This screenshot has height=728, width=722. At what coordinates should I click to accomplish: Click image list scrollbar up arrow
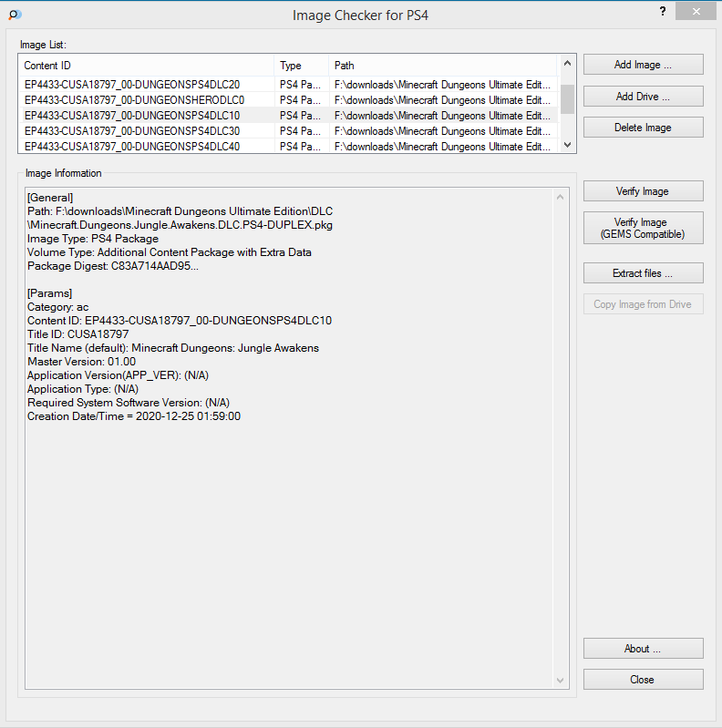pyautogui.click(x=567, y=64)
